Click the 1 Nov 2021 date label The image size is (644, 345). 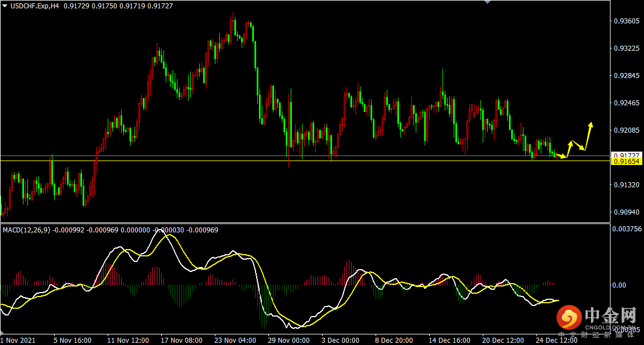tap(18, 341)
